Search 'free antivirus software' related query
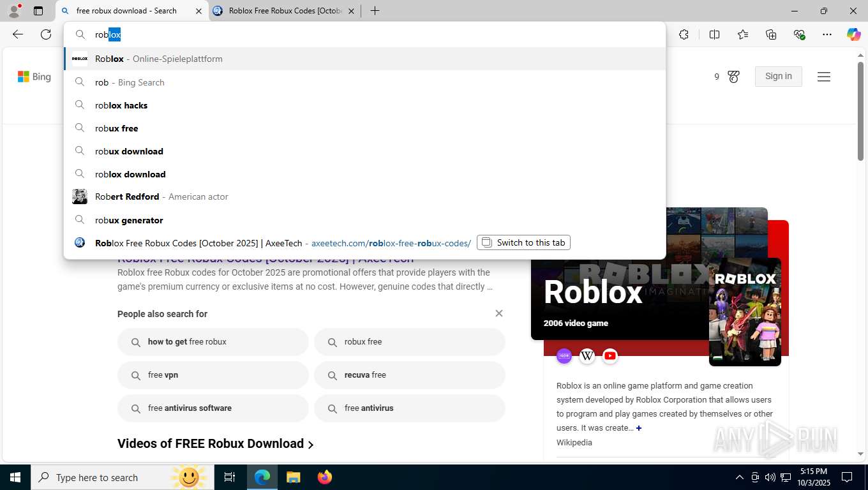868x490 pixels. tap(213, 408)
